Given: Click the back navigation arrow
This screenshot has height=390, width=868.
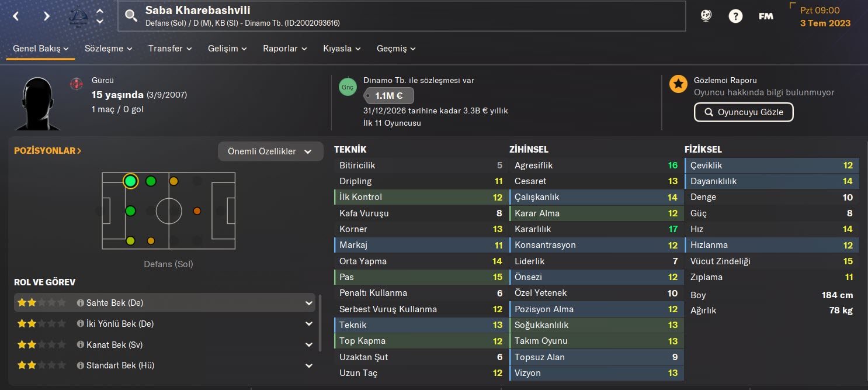Looking at the screenshot, I should point(16,16).
